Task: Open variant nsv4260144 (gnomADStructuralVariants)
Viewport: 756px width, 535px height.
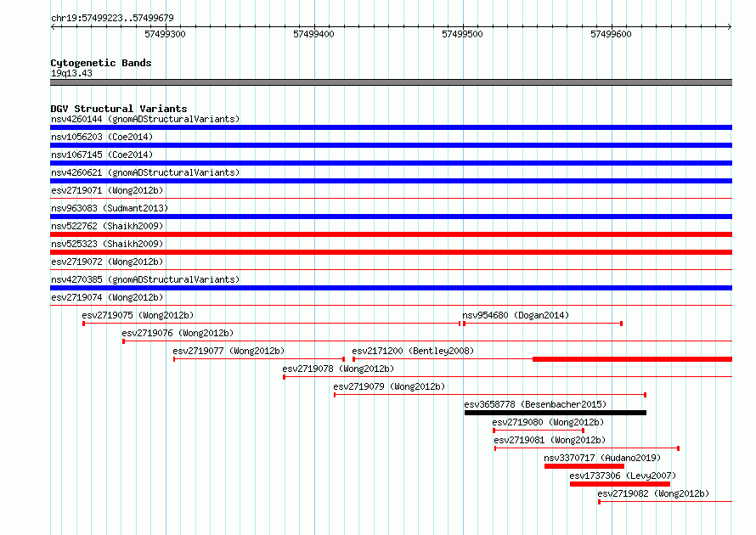Action: (145, 119)
